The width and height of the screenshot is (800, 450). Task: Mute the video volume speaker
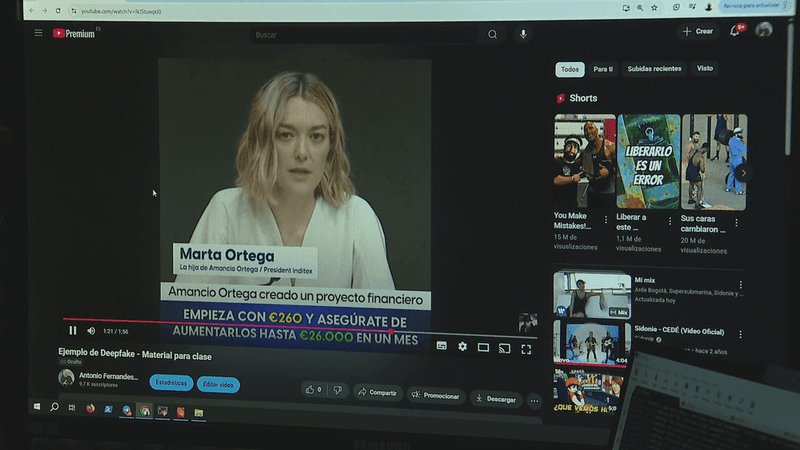91,331
